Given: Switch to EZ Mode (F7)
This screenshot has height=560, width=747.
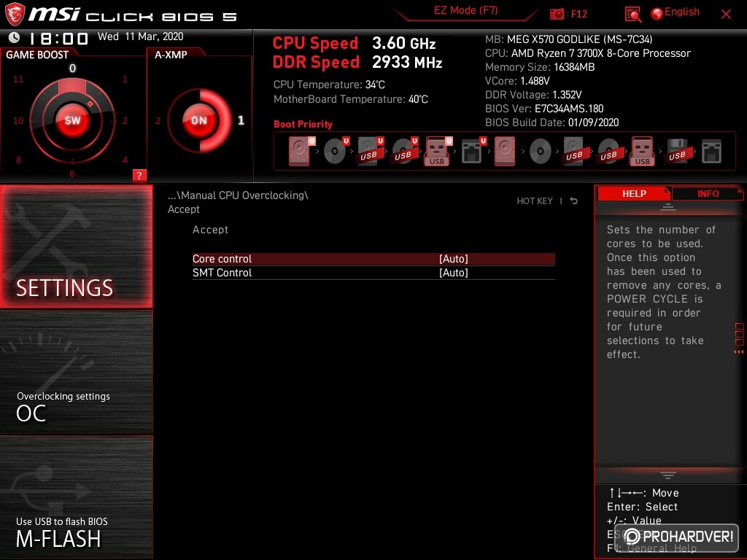Looking at the screenshot, I should tap(465, 10).
